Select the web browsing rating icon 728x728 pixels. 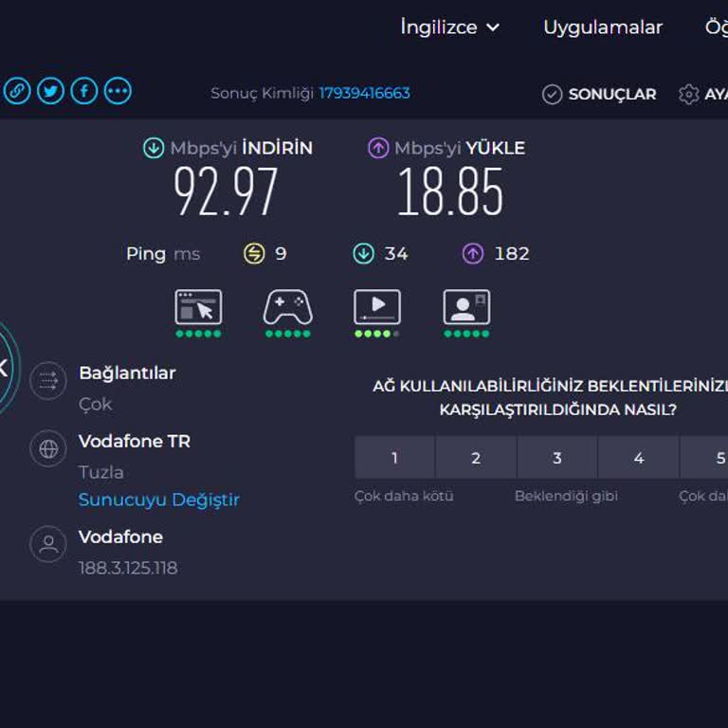[198, 307]
